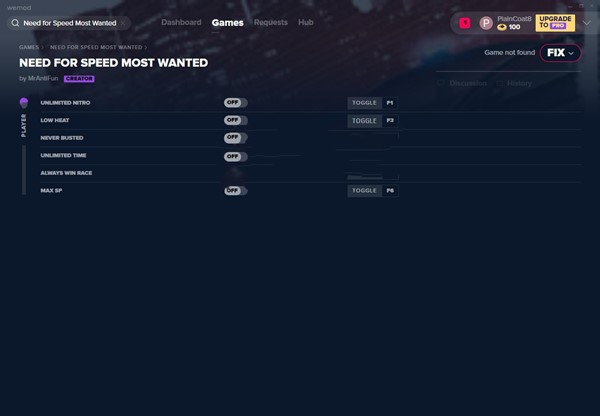Click the gold coin balance icon

coord(502,27)
